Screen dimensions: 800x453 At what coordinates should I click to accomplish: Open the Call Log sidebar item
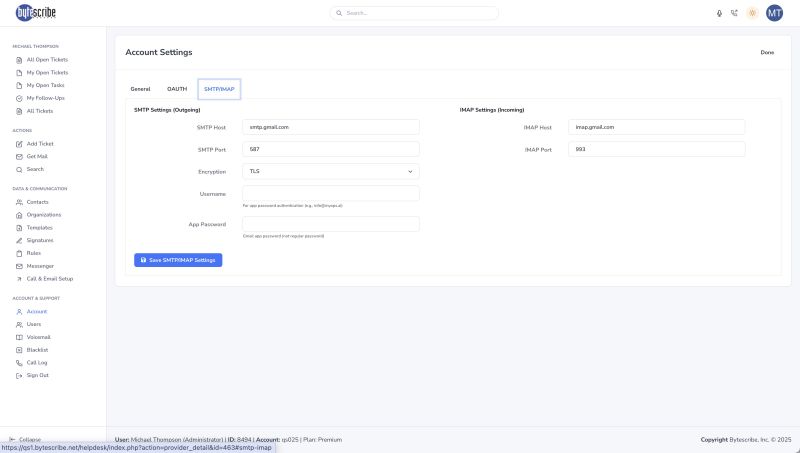[37, 363]
